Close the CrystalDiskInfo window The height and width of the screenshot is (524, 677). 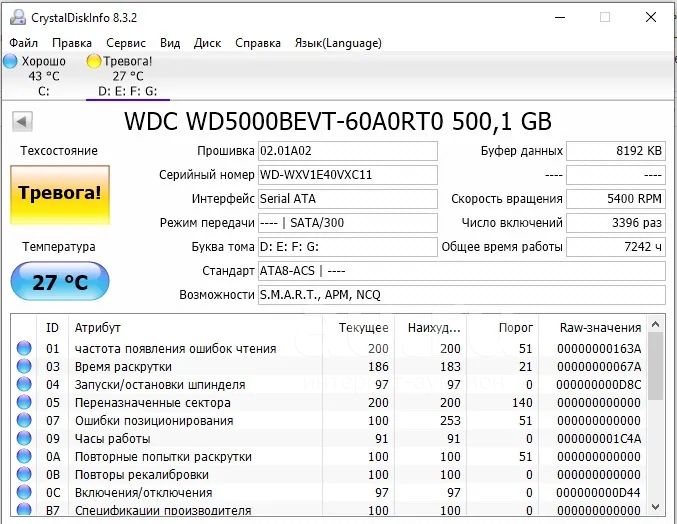point(651,17)
